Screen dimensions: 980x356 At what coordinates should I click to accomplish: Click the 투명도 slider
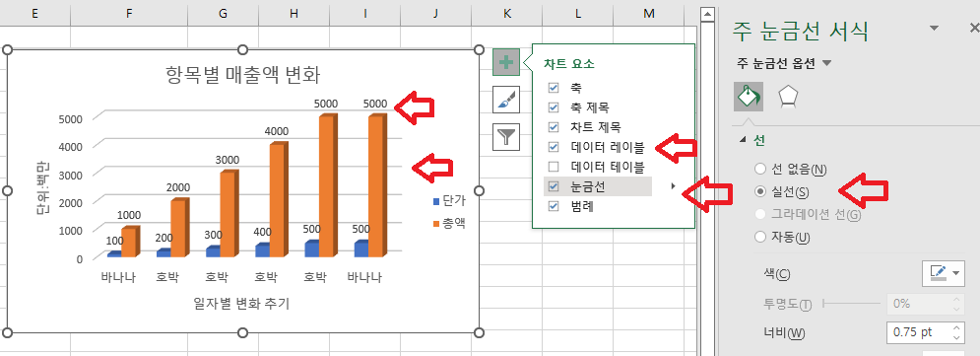[x=852, y=304]
